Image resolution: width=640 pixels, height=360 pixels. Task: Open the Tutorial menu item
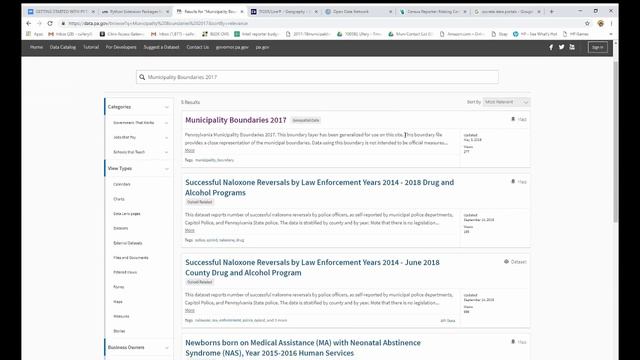91,47
